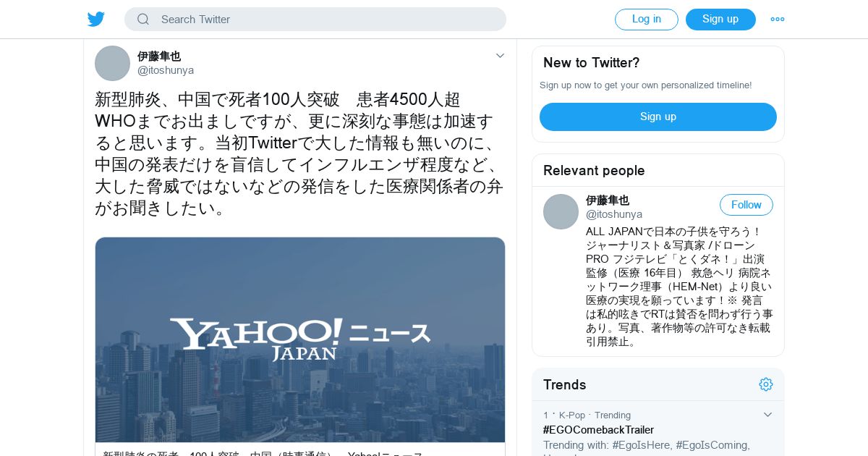Screen dimensions: 868x456
Task: Click the Log in button
Action: click(647, 20)
